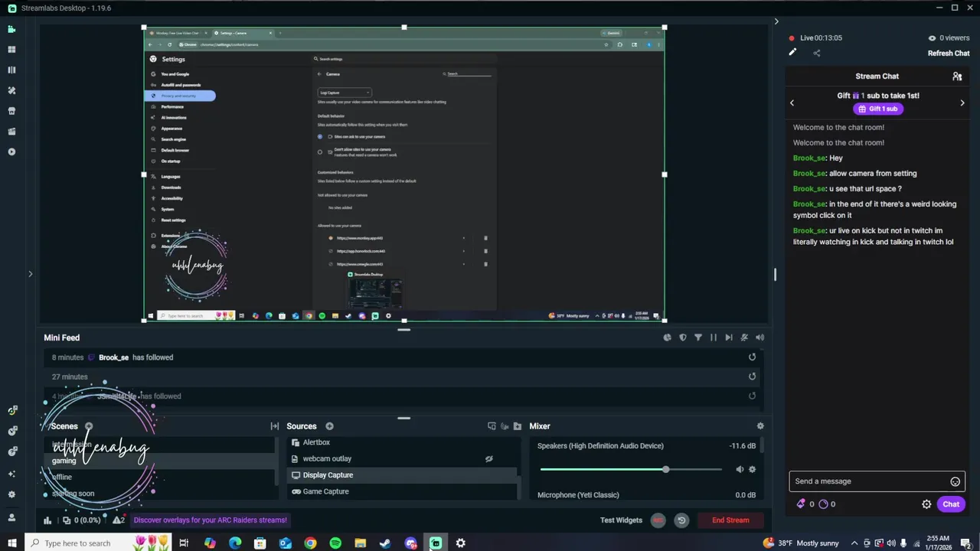Open Steam from the Windows taskbar
Screen dimensions: 980x551
[x=385, y=543]
